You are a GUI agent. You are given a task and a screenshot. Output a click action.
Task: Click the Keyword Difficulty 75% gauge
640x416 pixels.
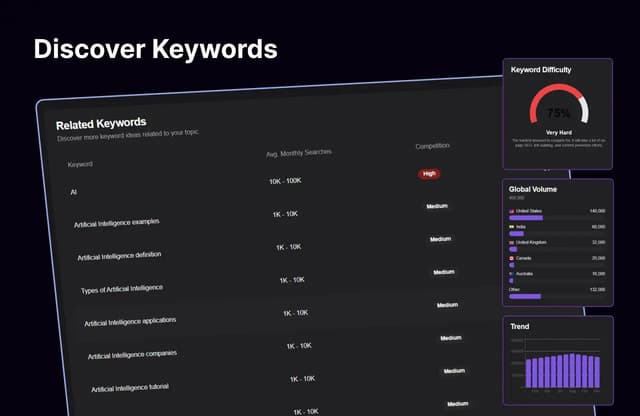point(558,111)
